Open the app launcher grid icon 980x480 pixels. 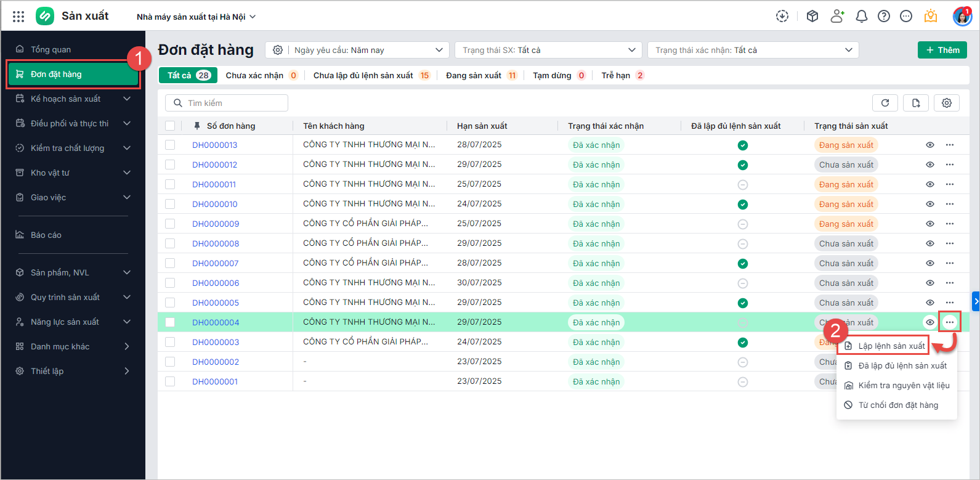18,17
